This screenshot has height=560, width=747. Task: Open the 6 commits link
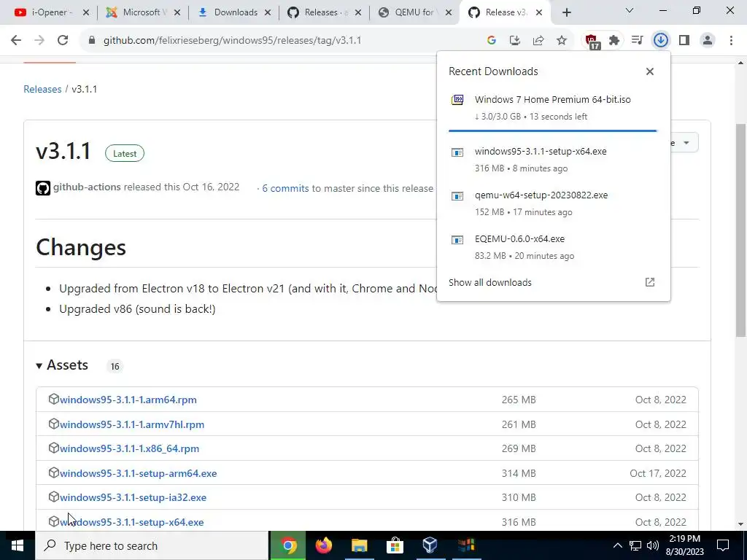pos(285,189)
